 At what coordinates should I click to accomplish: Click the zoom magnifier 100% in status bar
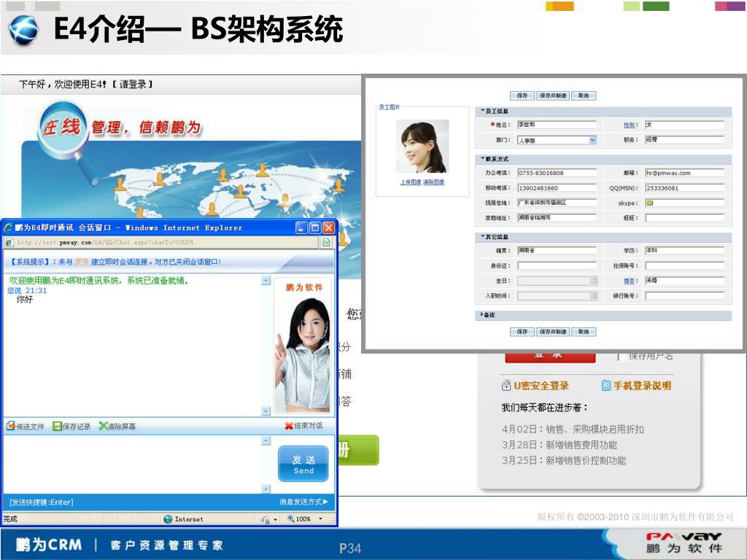[x=290, y=518]
